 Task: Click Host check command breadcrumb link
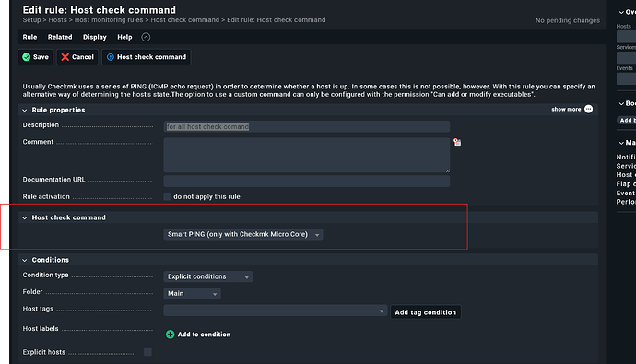coord(185,20)
